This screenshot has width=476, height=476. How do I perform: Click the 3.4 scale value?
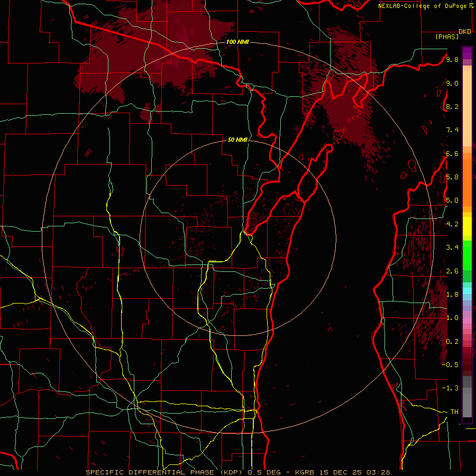pos(452,248)
